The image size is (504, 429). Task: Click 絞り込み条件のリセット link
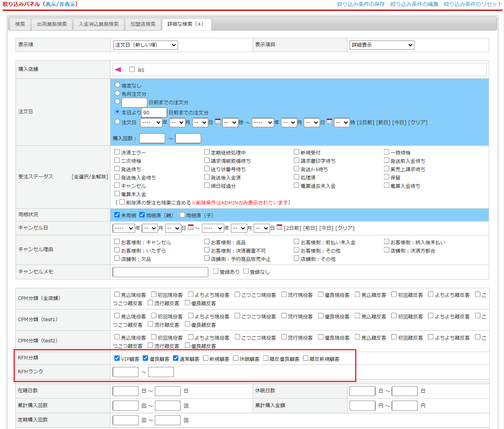[x=473, y=4]
